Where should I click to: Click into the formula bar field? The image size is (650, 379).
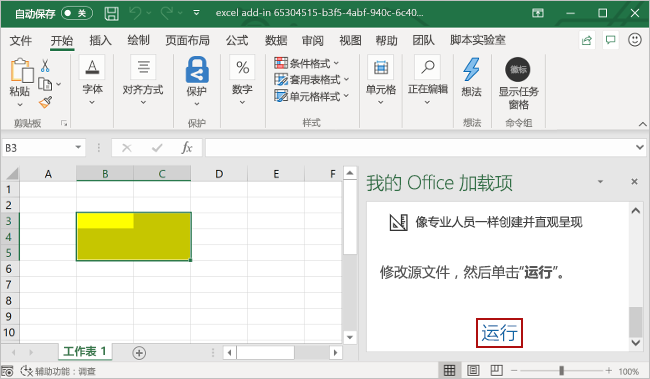tap(420, 148)
